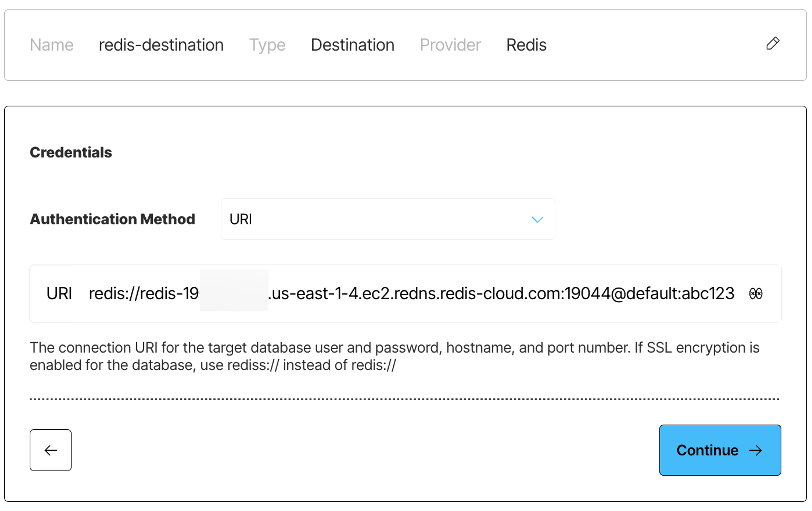Click the URI label beside the connection string

tap(59, 294)
